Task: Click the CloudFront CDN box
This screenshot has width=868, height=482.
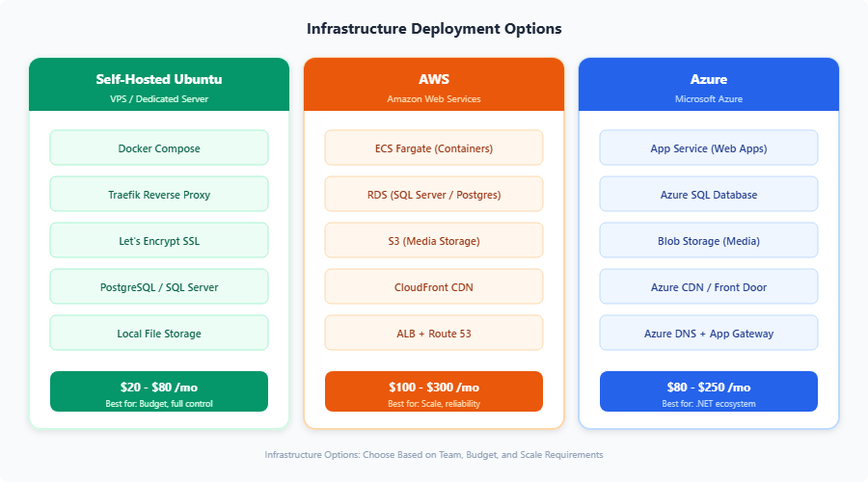Action: [434, 286]
